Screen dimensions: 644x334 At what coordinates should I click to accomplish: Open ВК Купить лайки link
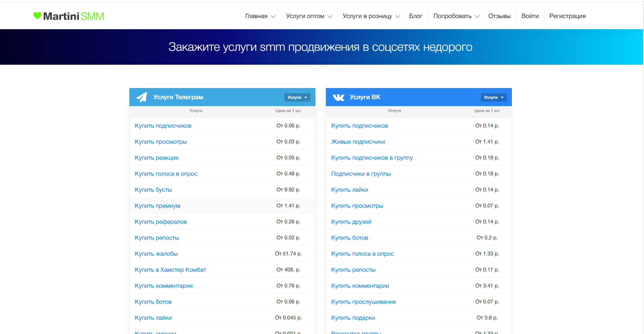(349, 190)
